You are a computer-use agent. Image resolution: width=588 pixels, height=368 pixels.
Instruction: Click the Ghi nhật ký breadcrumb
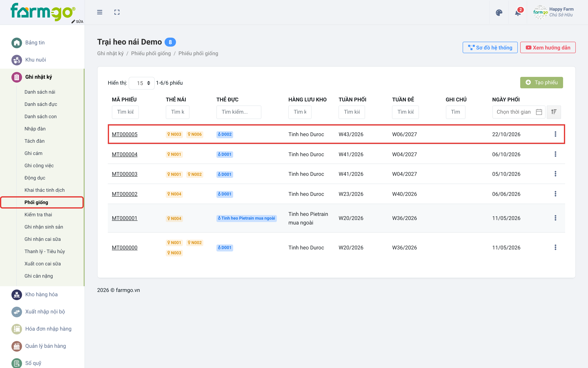(110, 54)
